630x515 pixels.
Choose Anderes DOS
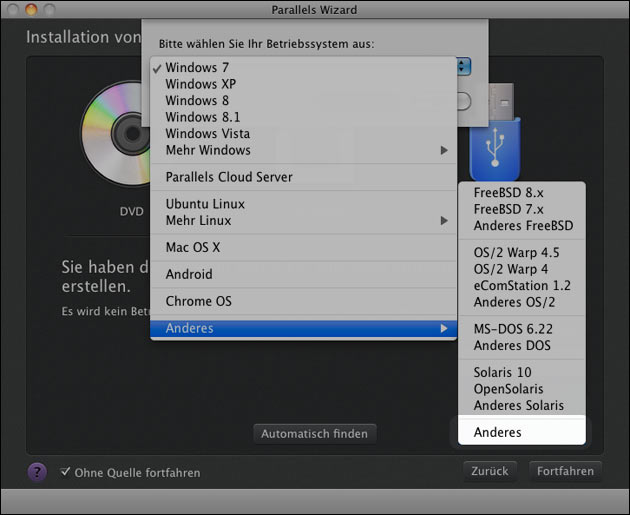click(522, 345)
